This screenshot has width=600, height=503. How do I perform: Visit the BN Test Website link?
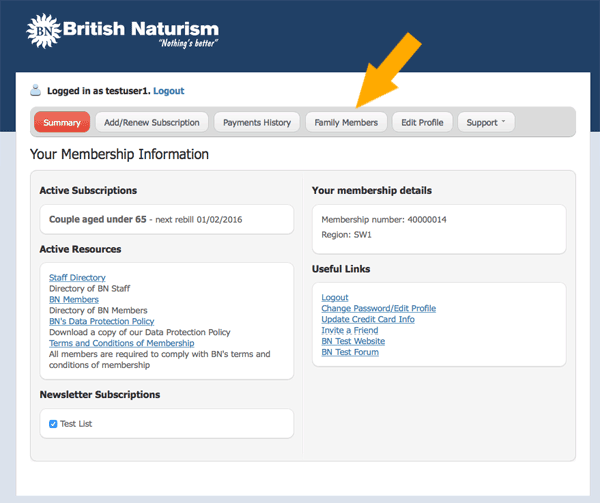click(x=353, y=341)
